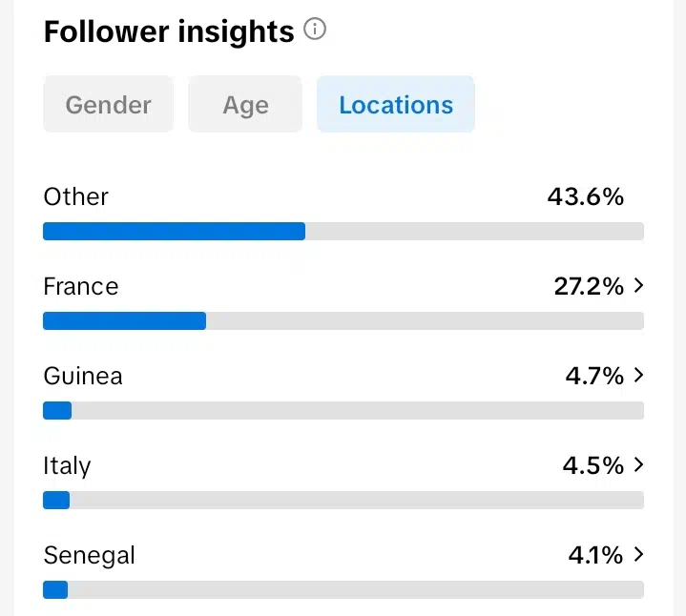Click the Other location label

[75, 196]
